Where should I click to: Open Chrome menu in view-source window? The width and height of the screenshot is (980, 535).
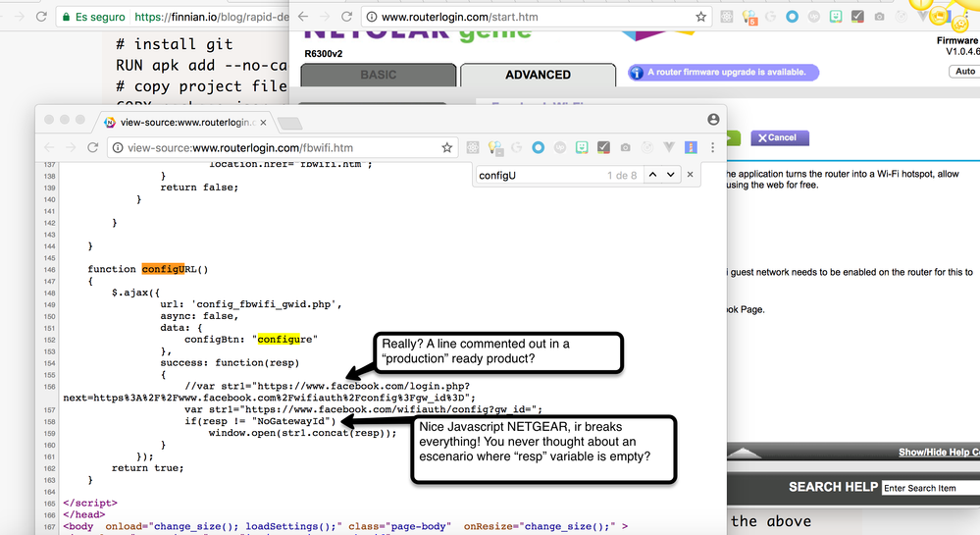(713, 147)
